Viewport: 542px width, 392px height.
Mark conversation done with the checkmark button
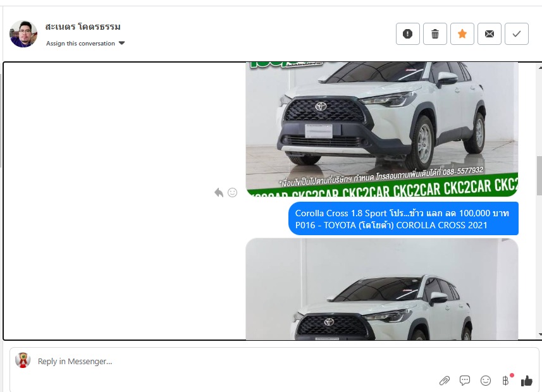coord(517,34)
